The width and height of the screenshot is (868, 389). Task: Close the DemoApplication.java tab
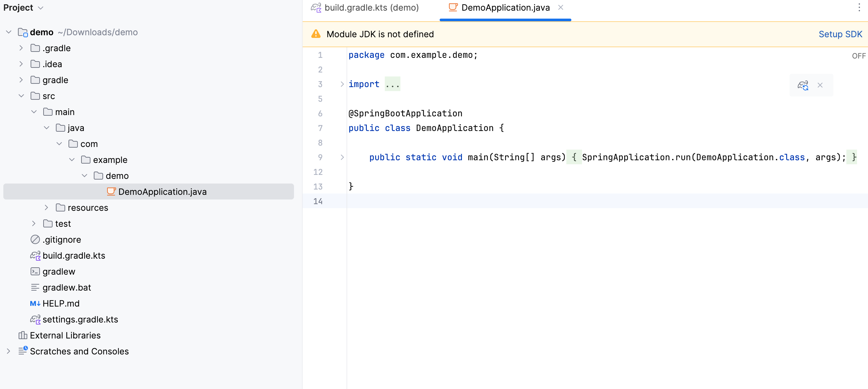[560, 7]
